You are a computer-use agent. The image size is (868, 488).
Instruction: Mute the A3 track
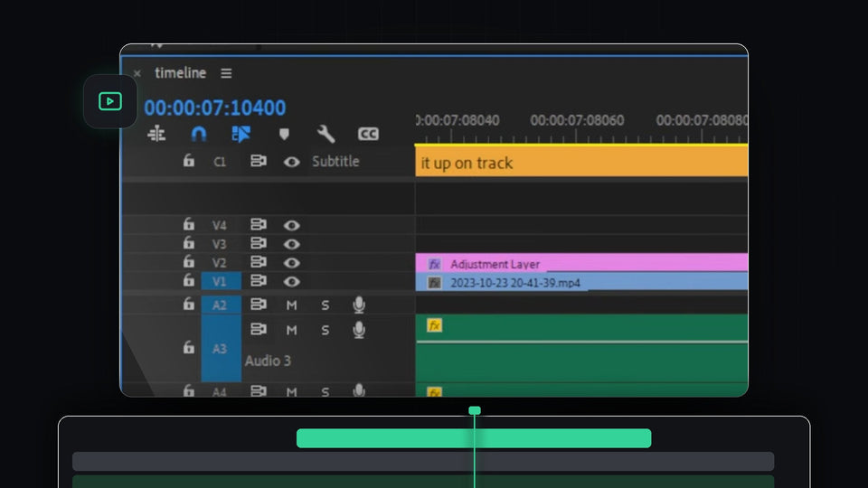pyautogui.click(x=292, y=331)
